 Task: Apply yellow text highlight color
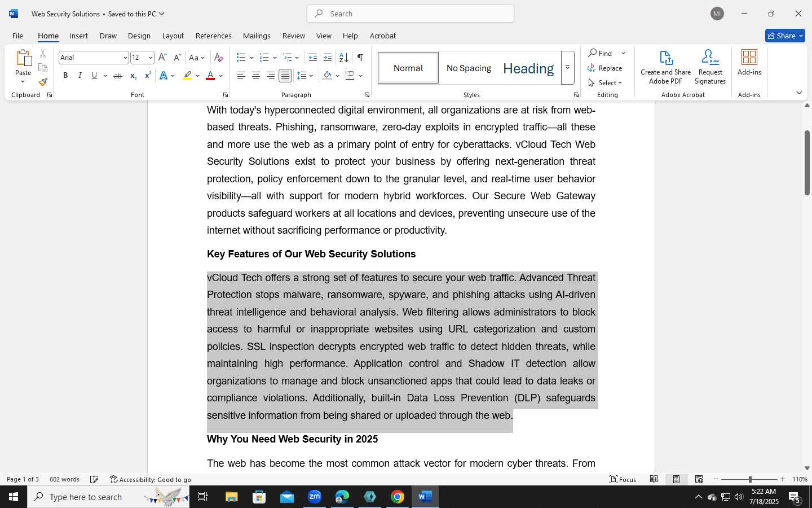[187, 76]
